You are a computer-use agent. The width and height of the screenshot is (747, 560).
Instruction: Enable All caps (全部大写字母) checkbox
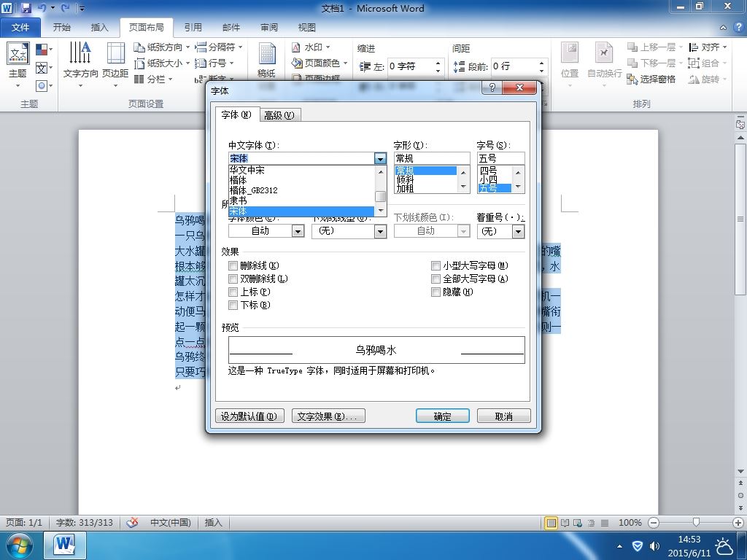pyautogui.click(x=436, y=279)
